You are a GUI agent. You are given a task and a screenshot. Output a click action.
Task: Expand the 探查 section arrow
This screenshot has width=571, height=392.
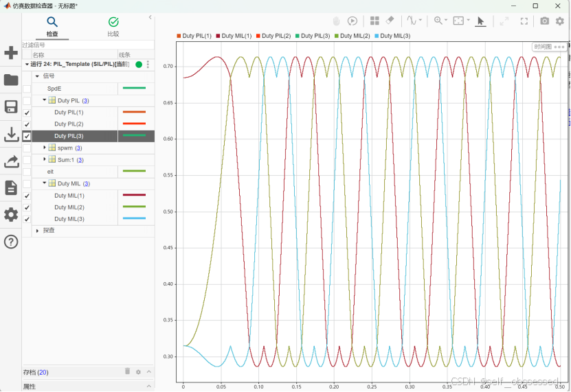[x=37, y=231]
